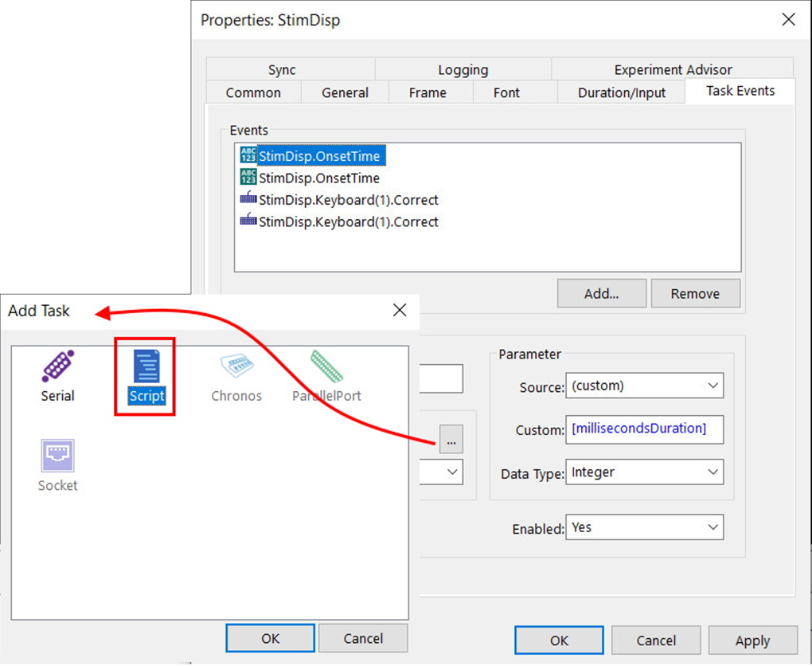Select the Script task icon
Viewport: 812px width, 666px height.
(x=146, y=376)
